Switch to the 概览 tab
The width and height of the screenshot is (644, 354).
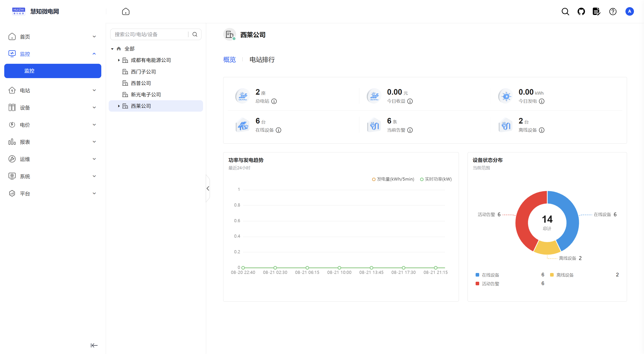(x=229, y=60)
